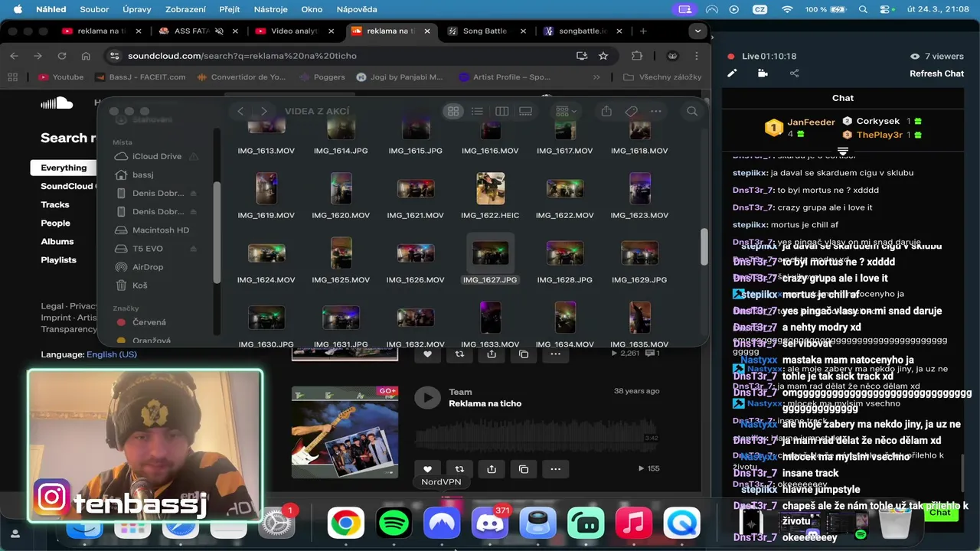Select IMG_1622.HEIC thumbnail

tap(490, 187)
